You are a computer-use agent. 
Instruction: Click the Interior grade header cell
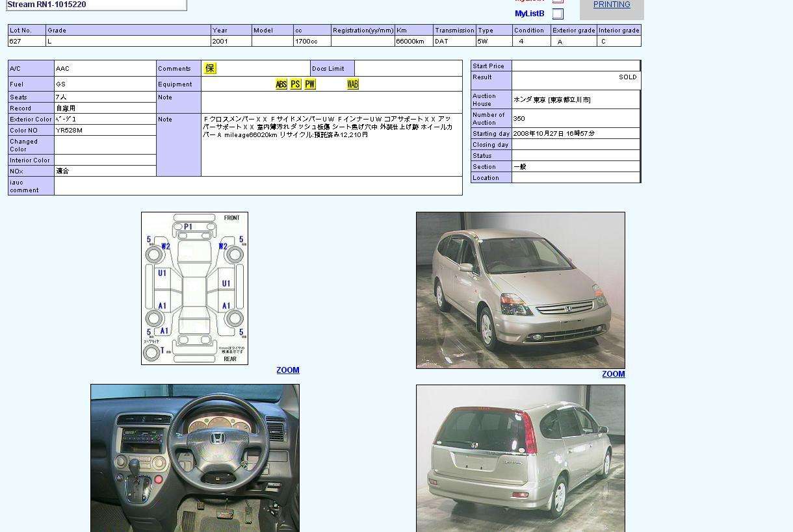point(619,30)
